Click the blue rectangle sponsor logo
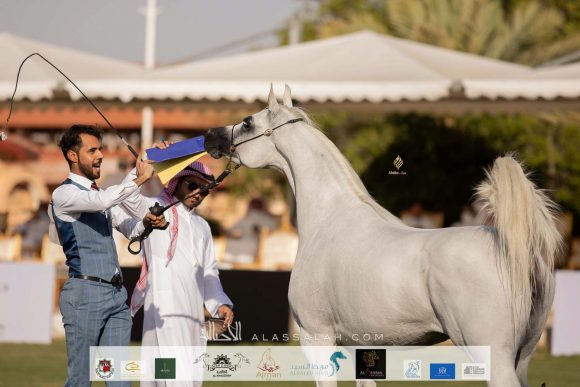Viewport: 580px width, 387px height. 442,371
